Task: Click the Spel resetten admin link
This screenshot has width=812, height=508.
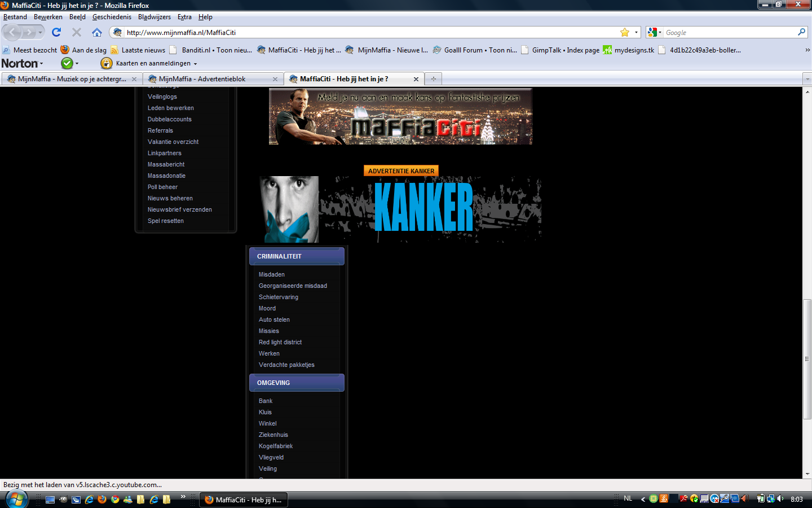Action: (x=166, y=221)
